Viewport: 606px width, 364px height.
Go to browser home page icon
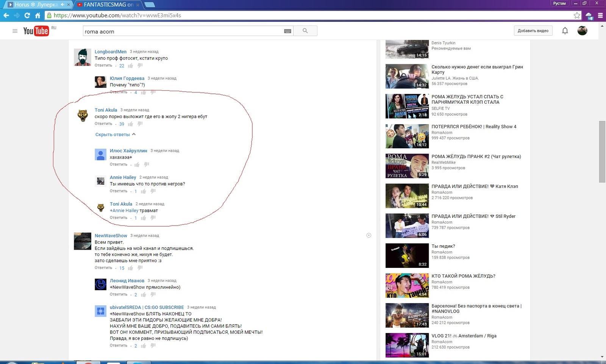37,16
